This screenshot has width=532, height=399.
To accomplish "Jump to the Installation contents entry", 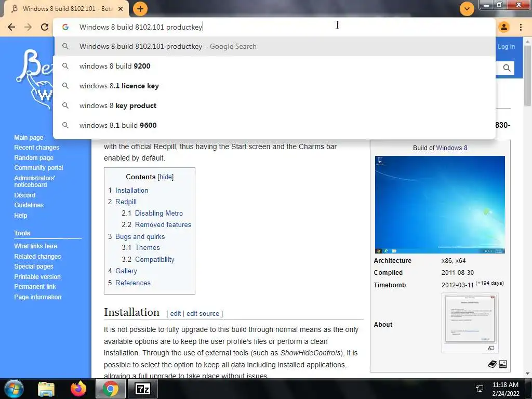I will pyautogui.click(x=131, y=190).
